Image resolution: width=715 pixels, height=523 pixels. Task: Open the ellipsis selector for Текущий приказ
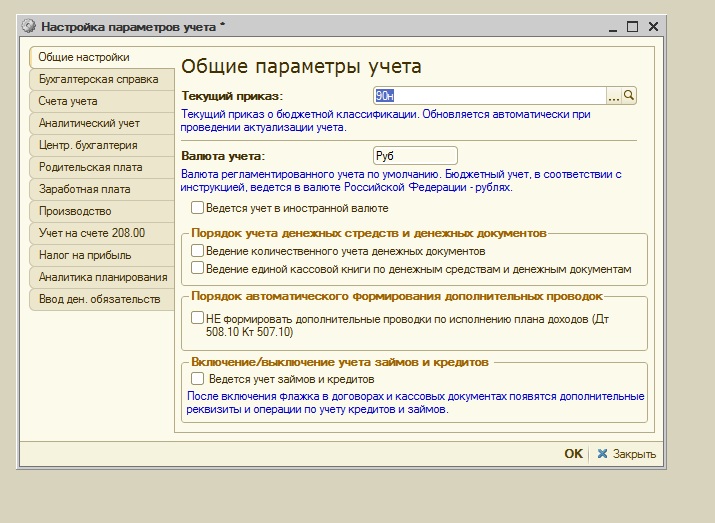click(x=614, y=95)
